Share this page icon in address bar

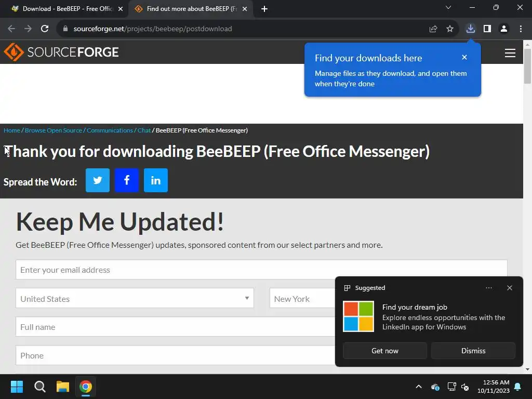click(x=433, y=29)
